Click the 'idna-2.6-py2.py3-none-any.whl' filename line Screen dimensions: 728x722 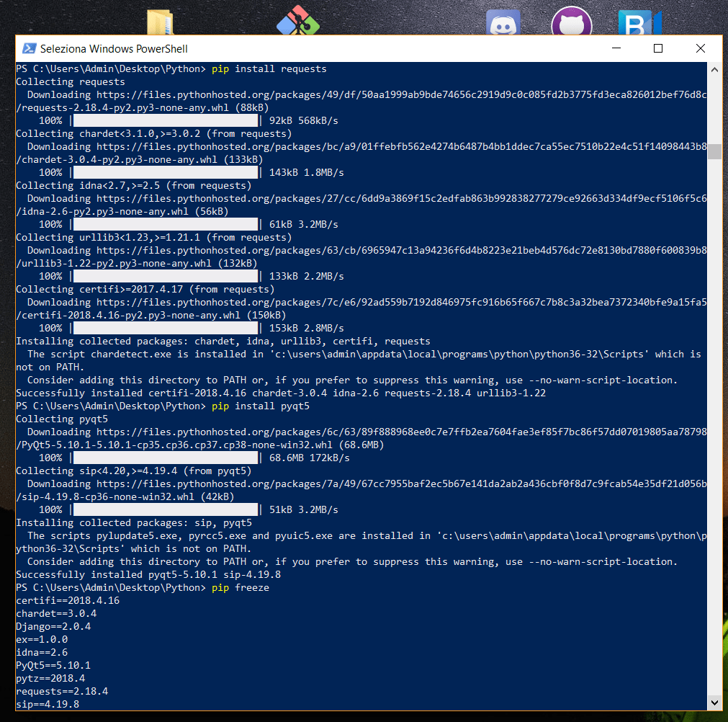[x=122, y=211]
